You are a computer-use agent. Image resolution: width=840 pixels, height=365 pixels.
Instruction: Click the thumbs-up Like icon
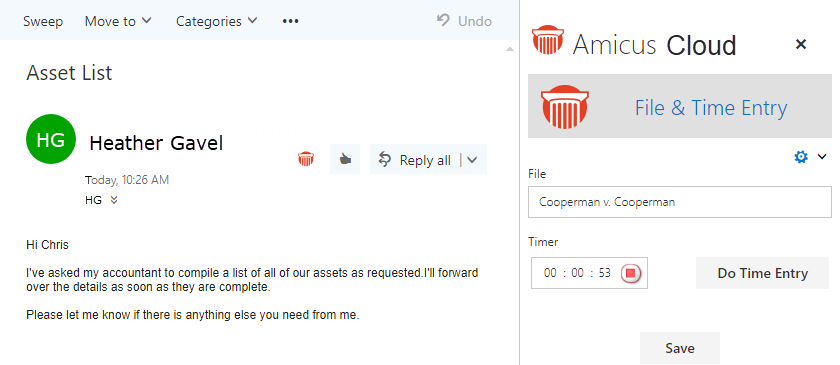tap(345, 159)
